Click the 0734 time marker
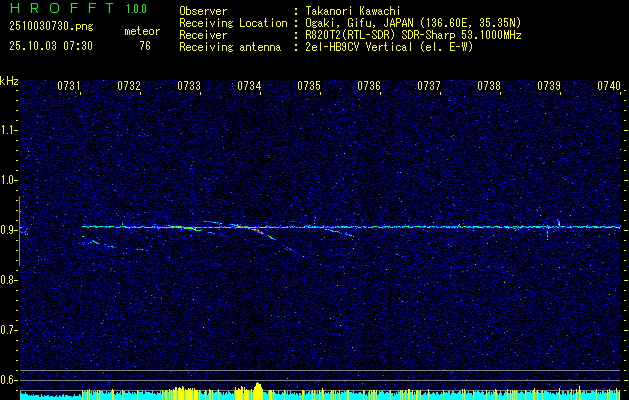The height and width of the screenshot is (400, 629). tap(249, 85)
